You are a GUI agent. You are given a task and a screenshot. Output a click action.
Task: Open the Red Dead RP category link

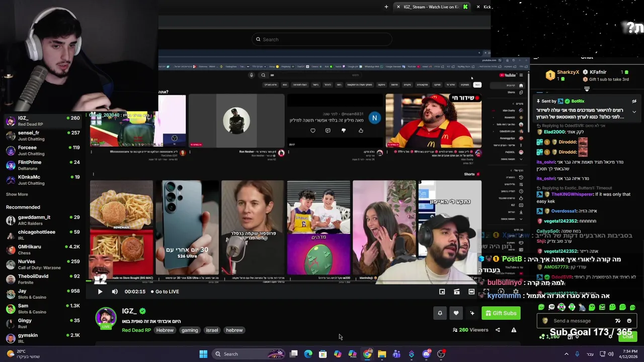[x=136, y=330]
